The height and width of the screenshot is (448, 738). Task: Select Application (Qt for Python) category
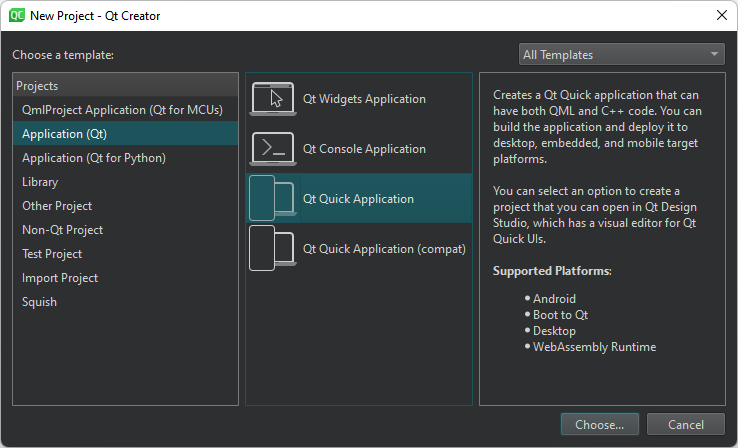94,158
